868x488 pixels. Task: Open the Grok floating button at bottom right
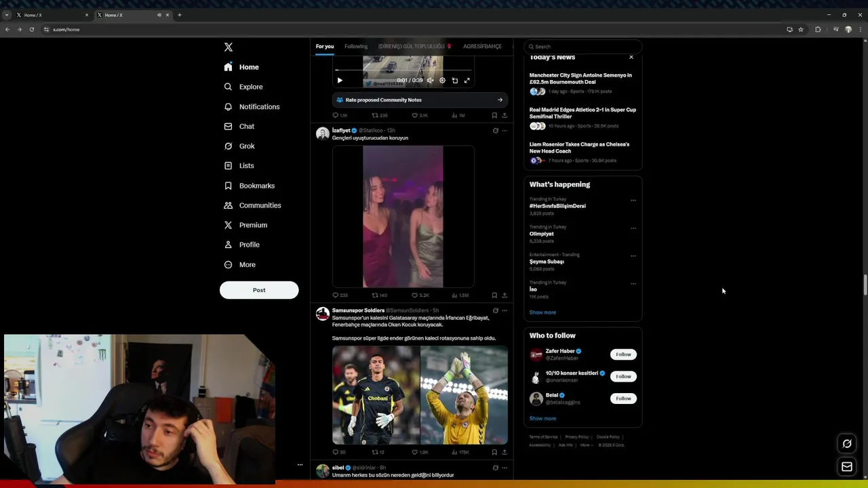coord(847,444)
